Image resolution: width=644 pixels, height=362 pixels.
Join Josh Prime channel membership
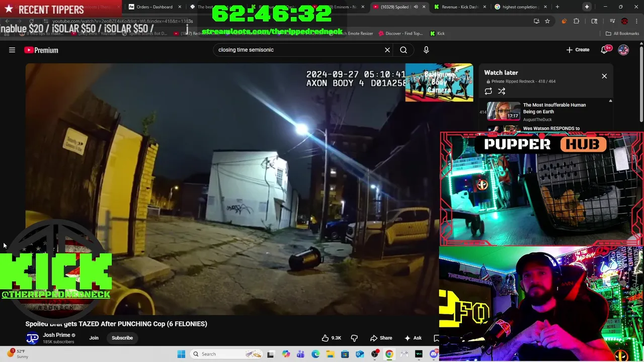point(94,338)
